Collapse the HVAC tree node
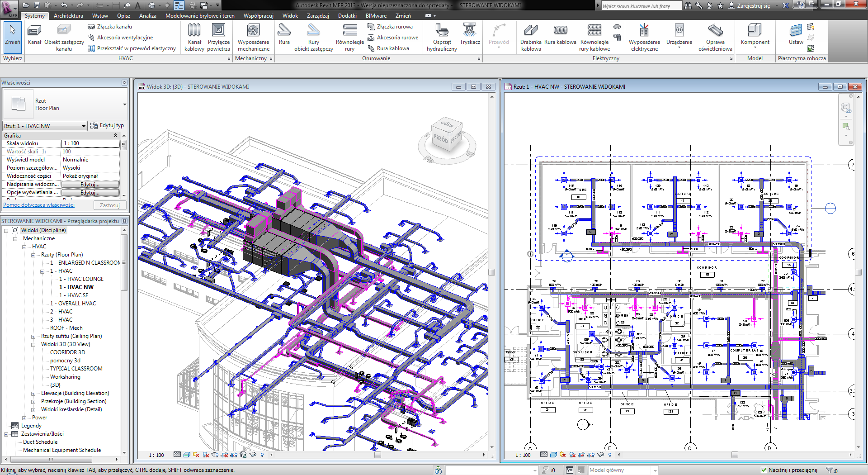 tap(24, 247)
